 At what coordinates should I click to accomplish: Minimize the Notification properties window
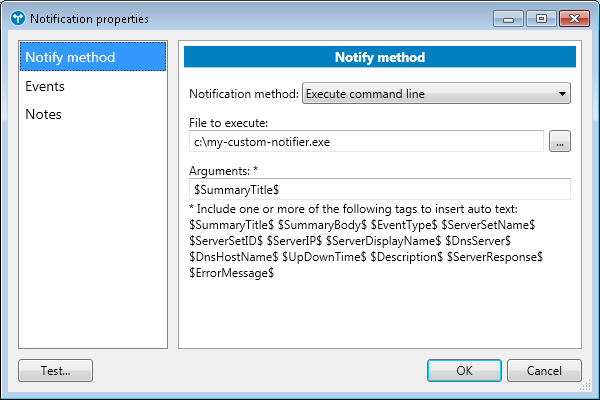click(507, 17)
